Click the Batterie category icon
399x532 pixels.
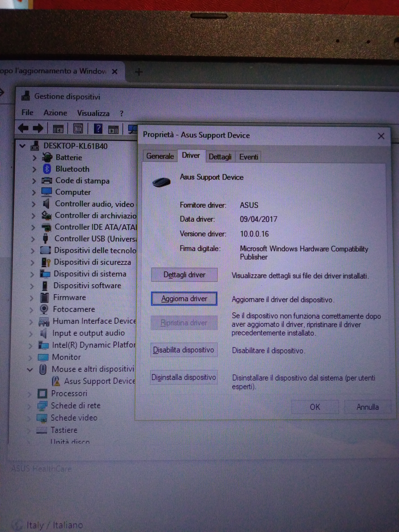click(47, 157)
